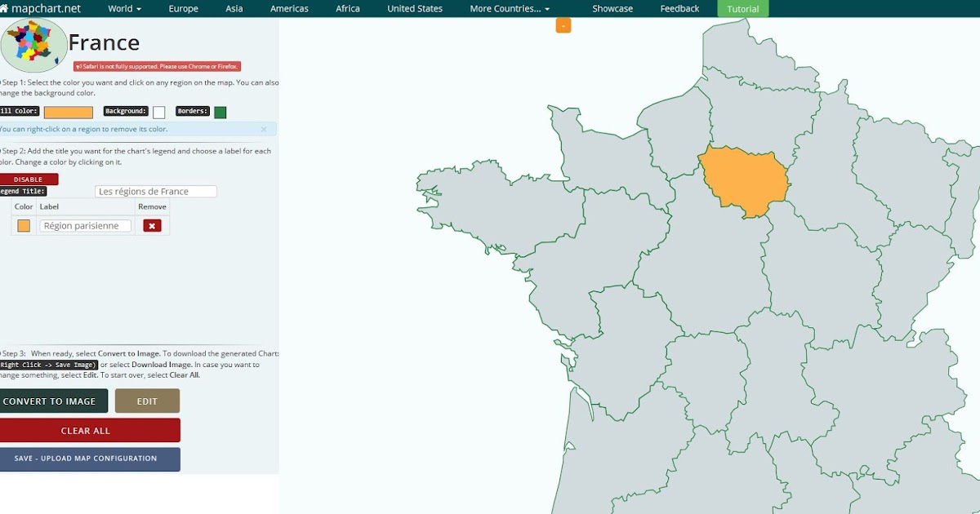
Task: Navigate to the Africa maps
Action: pos(348,9)
